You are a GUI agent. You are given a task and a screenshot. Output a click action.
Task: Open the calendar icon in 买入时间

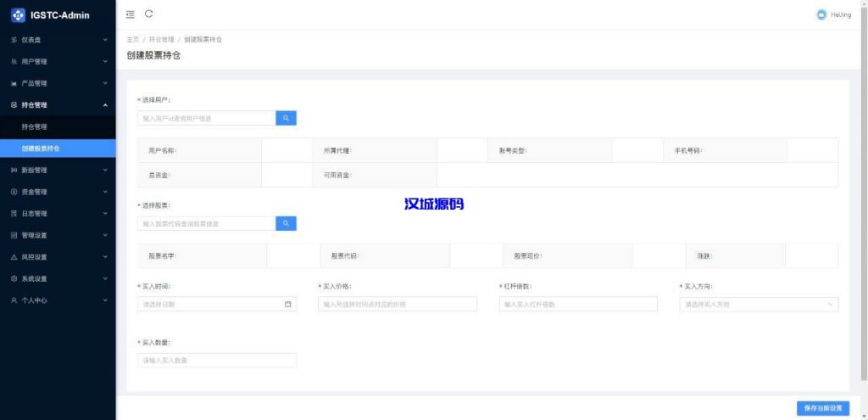(x=287, y=305)
